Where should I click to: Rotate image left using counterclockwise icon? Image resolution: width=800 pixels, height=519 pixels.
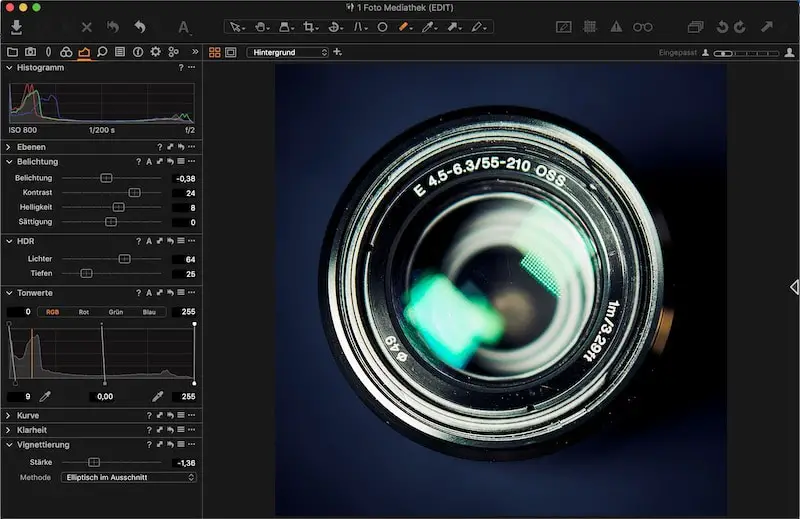tap(722, 27)
